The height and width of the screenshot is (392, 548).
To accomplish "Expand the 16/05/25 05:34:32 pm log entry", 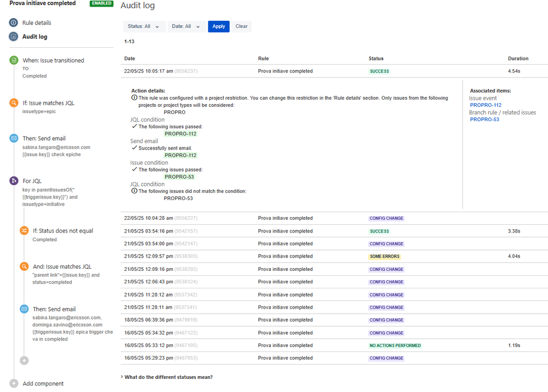I will (x=334, y=333).
